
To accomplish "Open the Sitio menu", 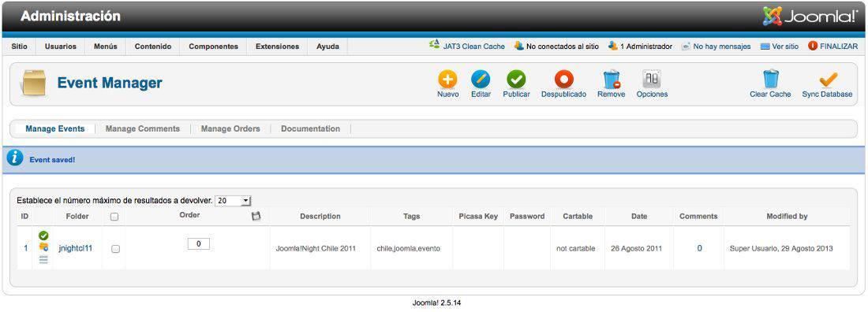I will tap(20, 46).
